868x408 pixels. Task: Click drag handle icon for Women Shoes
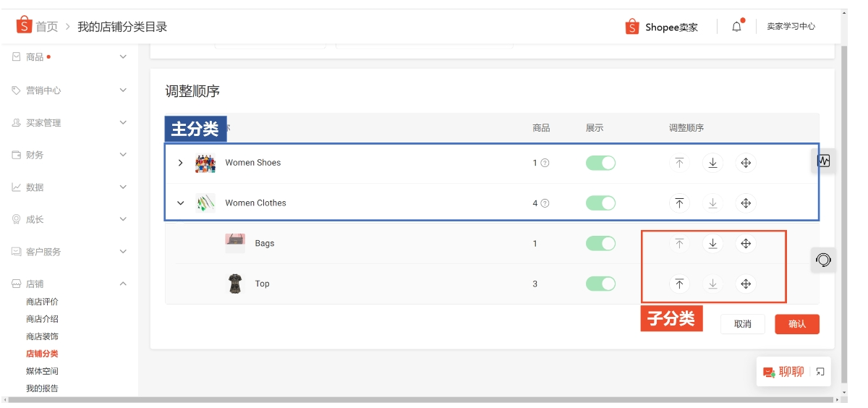pyautogui.click(x=746, y=163)
